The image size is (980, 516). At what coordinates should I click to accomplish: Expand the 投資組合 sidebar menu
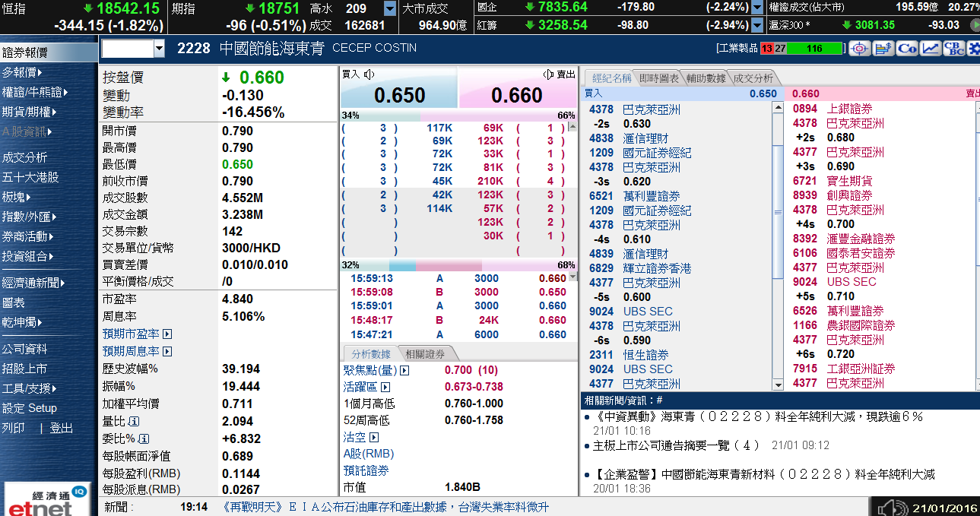pos(28,256)
